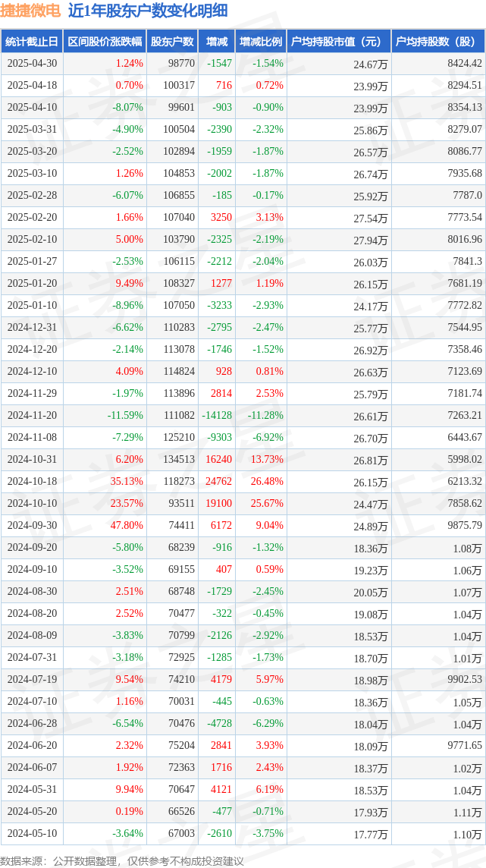Viewport: 486px width, 868px height.
Task: Click the 35.13% price change value
Action: [127, 482]
